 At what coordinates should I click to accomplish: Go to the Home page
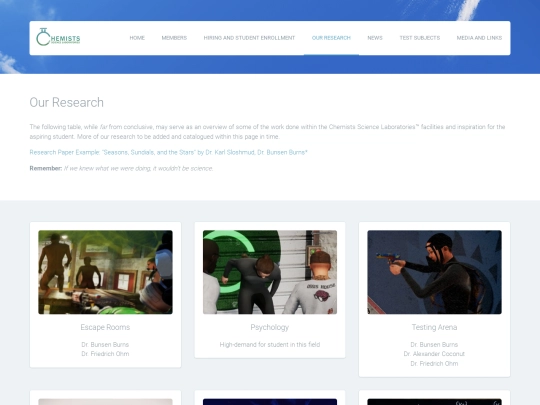tap(137, 38)
